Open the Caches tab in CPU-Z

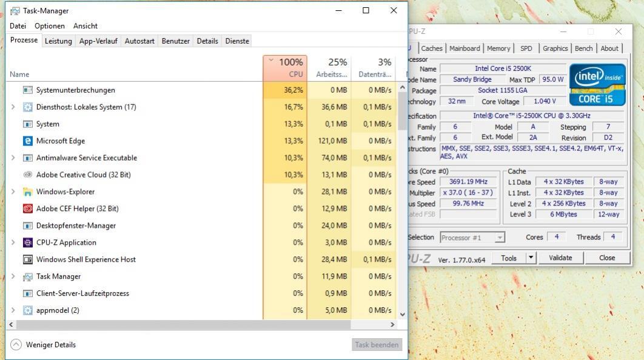[432, 48]
